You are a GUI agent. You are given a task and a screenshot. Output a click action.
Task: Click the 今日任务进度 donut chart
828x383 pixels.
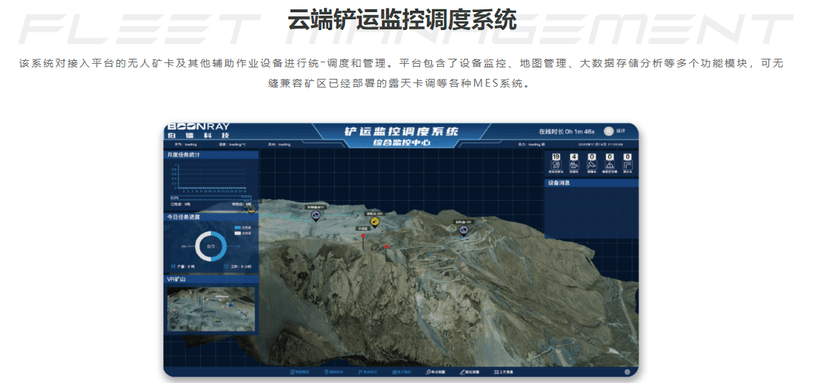click(211, 246)
